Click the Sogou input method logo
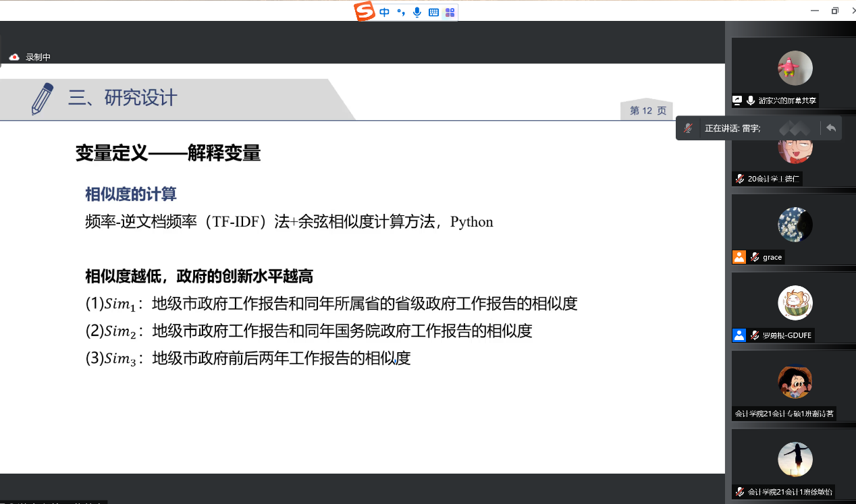Image resolution: width=856 pixels, height=504 pixels. point(365,11)
